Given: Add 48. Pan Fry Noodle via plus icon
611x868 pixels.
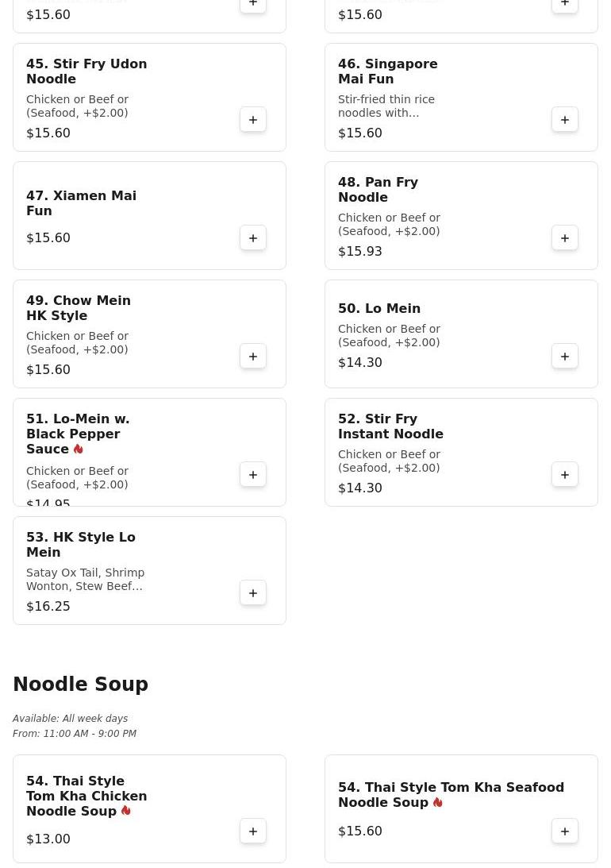Looking at the screenshot, I should 564,238.
